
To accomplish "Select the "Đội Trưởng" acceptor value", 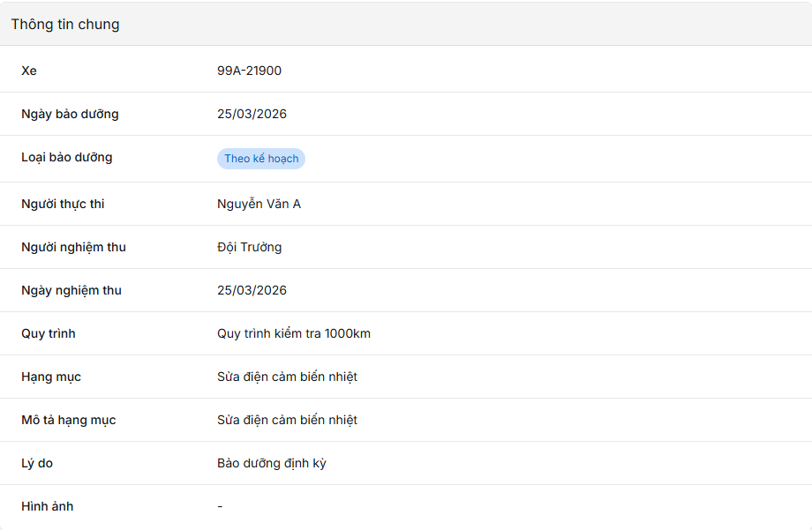I will (249, 247).
